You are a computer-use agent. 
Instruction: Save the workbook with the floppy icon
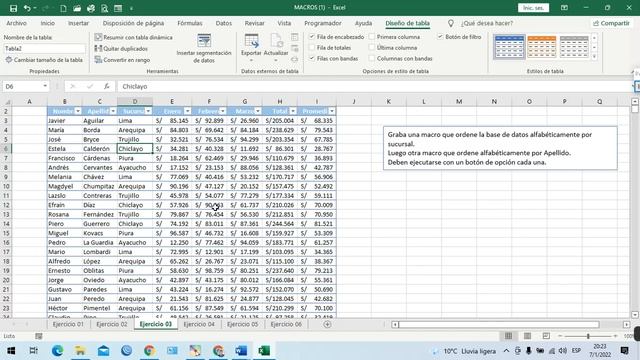point(13,8)
